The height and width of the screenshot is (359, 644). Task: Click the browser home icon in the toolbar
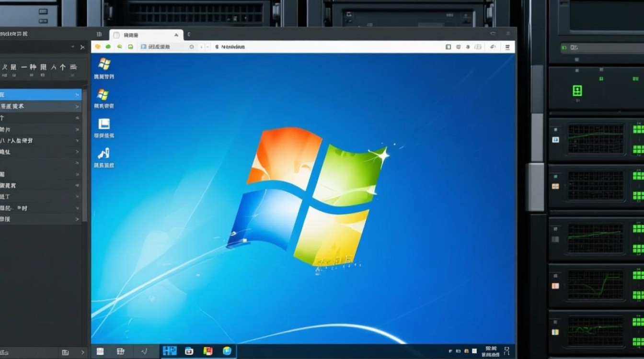click(130, 47)
